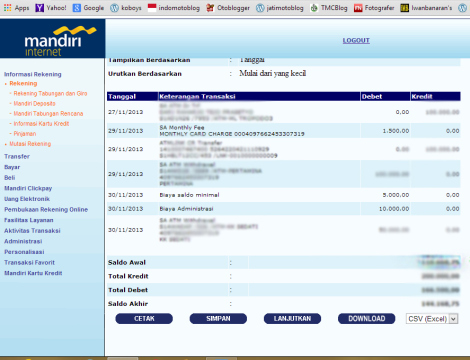The height and width of the screenshot is (360, 470).
Task: Select the Biaya Administrasi row text
Action: [186, 209]
